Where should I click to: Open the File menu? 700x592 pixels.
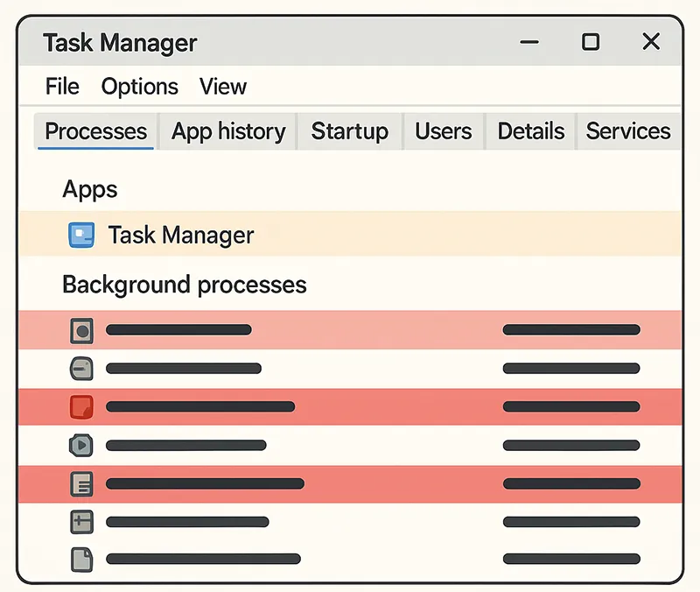pos(62,86)
